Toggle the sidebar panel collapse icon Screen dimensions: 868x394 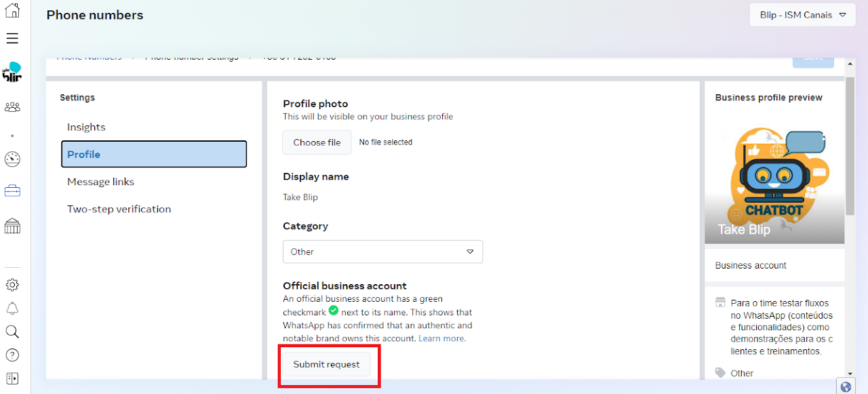(x=12, y=378)
